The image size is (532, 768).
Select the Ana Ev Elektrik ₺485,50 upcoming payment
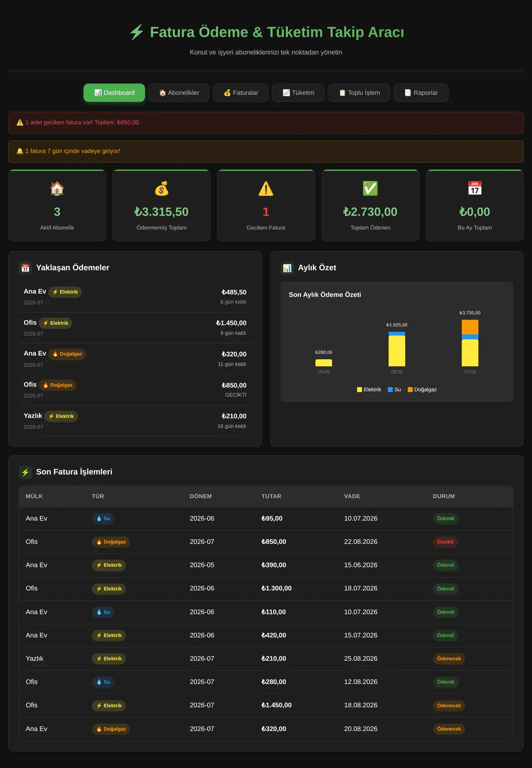135,297
